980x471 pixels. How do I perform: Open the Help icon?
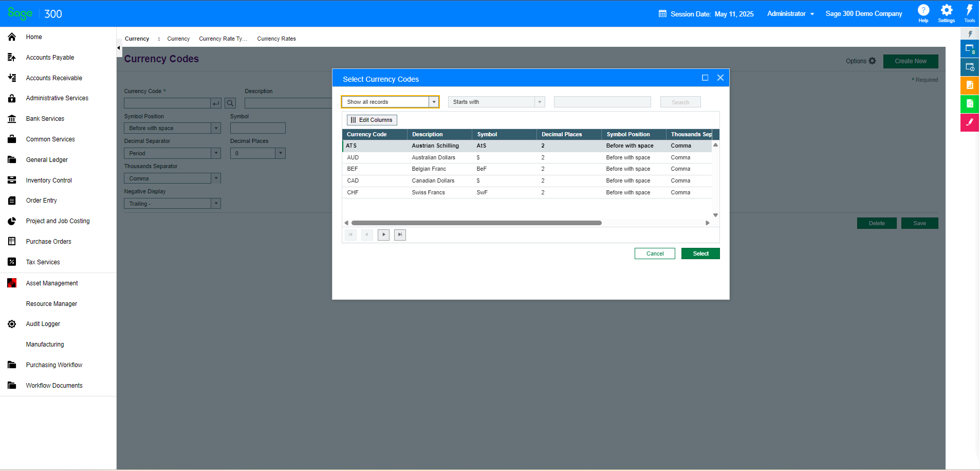tap(923, 13)
